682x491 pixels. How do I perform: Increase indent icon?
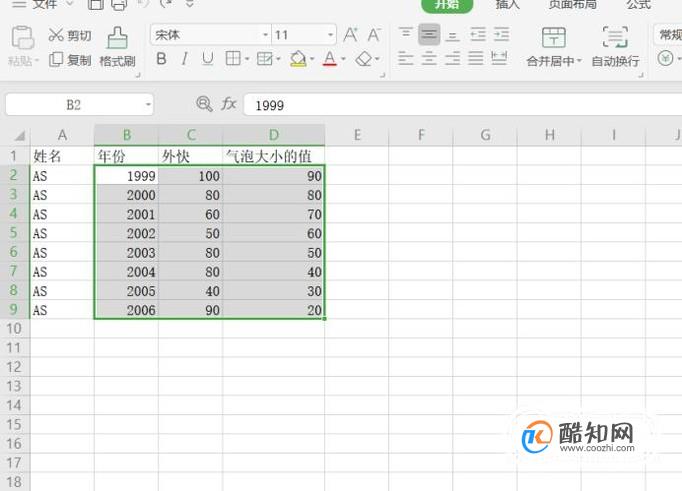tap(501, 34)
